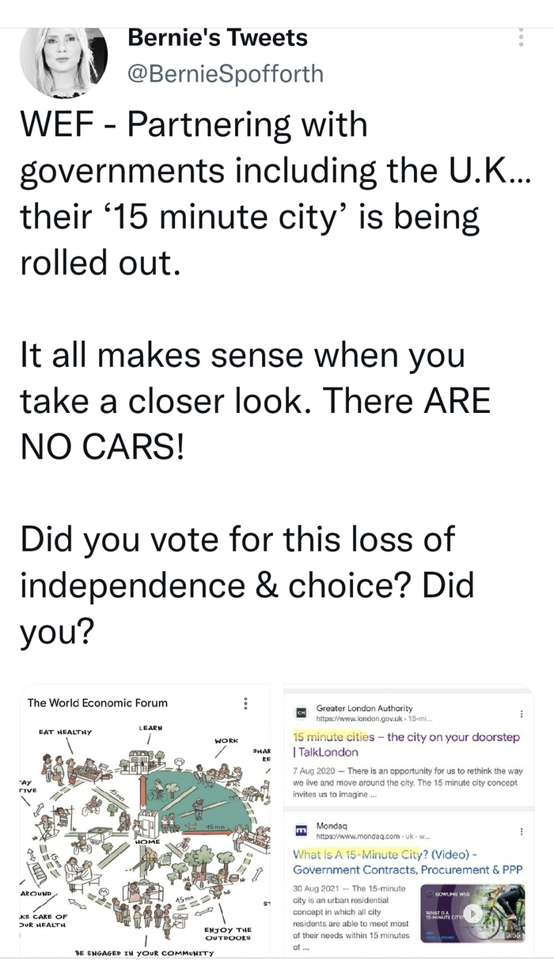
Task: Open the Greater London Authority result options menu
Action: tap(521, 713)
